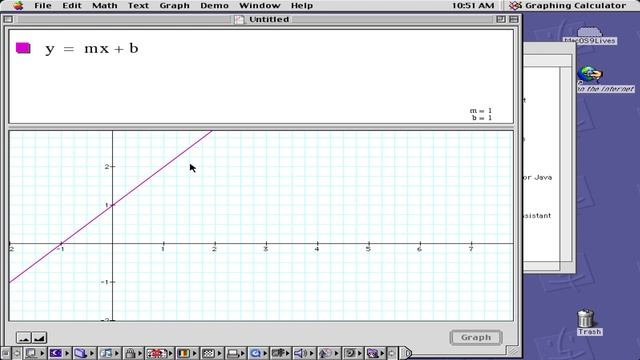Open the printer selector Control Strip module

236,353
